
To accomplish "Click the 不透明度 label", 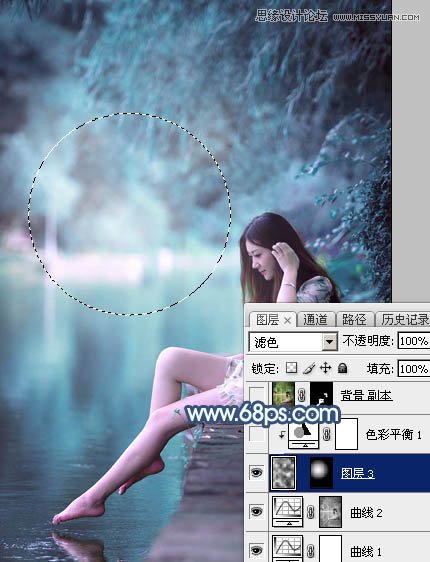I will [x=368, y=340].
